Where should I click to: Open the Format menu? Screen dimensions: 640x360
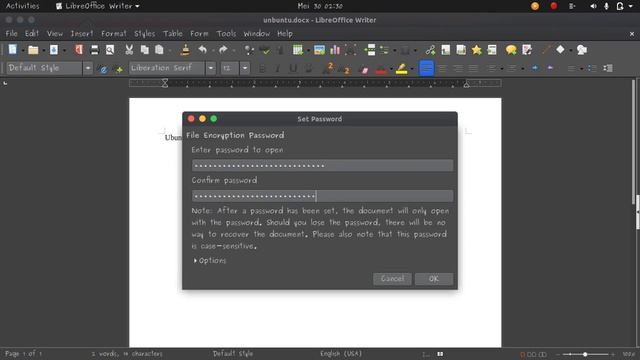[x=113, y=33]
